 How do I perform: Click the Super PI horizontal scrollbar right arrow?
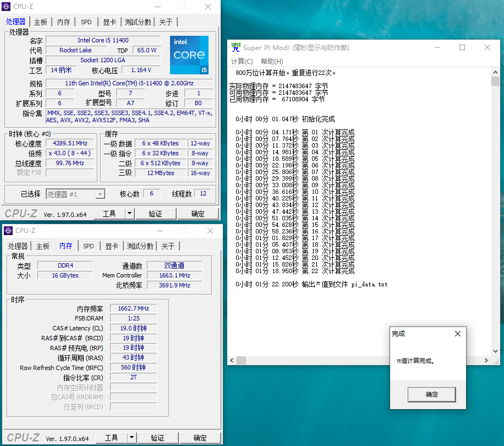(486, 361)
